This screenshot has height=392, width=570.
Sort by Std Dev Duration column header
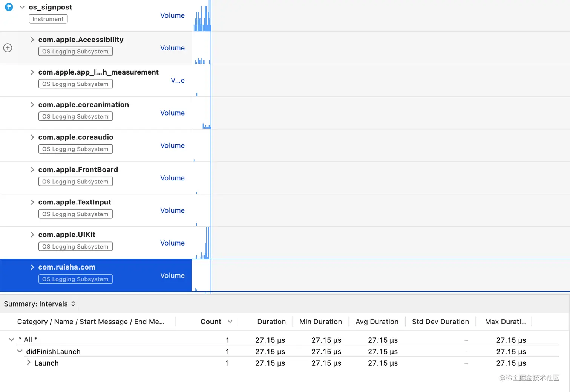click(x=440, y=322)
